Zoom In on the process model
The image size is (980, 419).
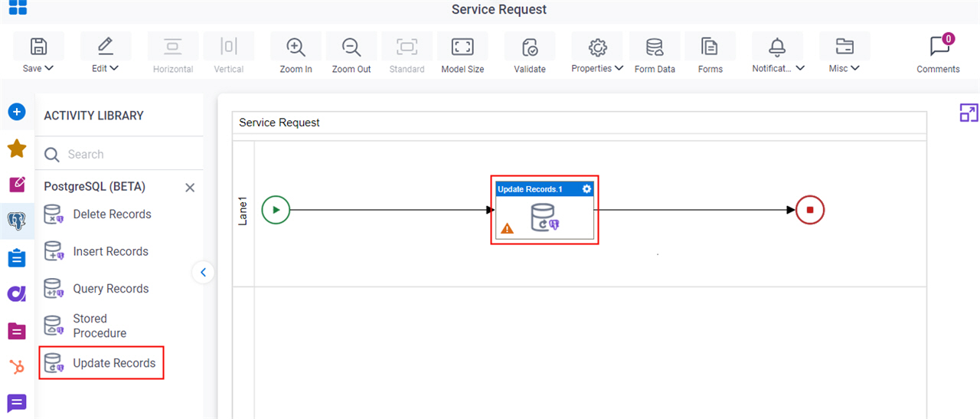click(x=296, y=55)
